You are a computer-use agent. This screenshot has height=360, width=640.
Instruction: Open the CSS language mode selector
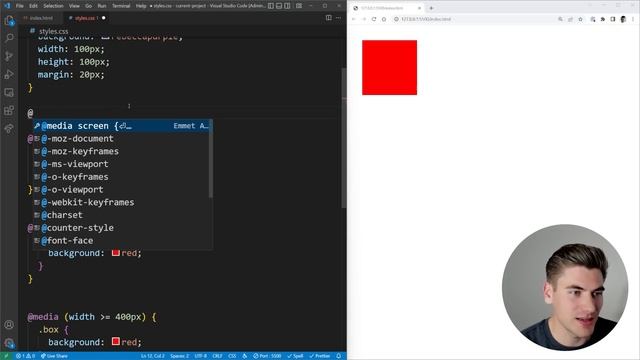coord(232,356)
